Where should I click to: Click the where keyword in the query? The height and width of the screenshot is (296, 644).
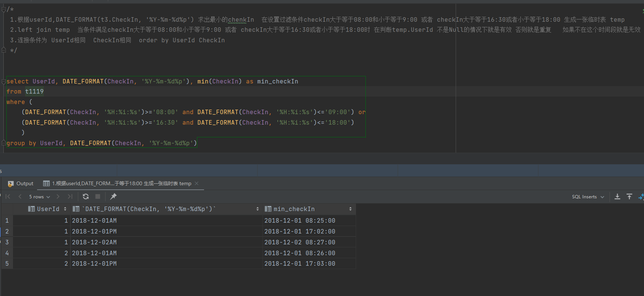16,102
